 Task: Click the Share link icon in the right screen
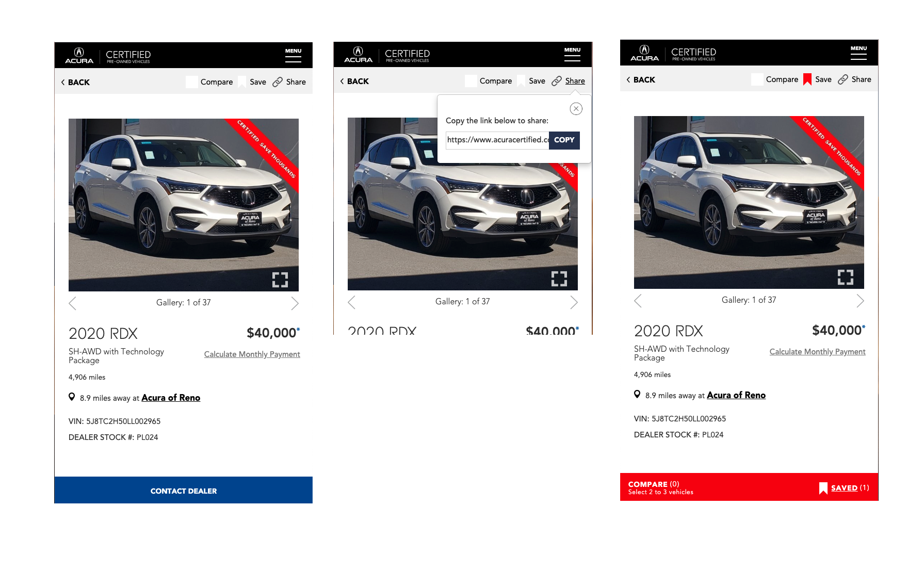(x=843, y=79)
